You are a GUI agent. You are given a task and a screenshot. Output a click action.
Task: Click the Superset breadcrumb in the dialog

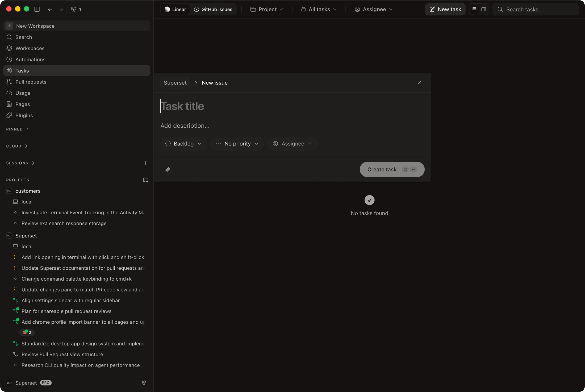175,83
